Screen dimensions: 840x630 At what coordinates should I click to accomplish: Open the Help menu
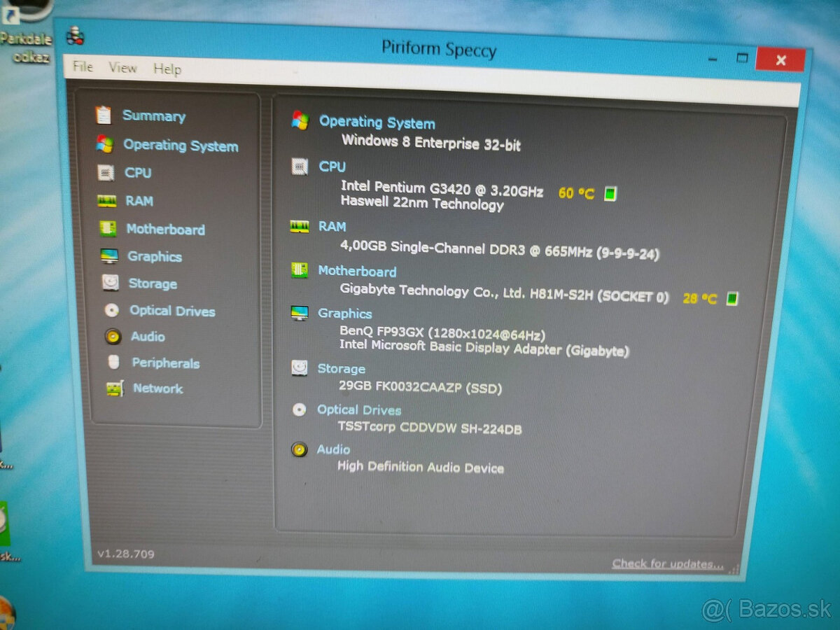click(167, 69)
